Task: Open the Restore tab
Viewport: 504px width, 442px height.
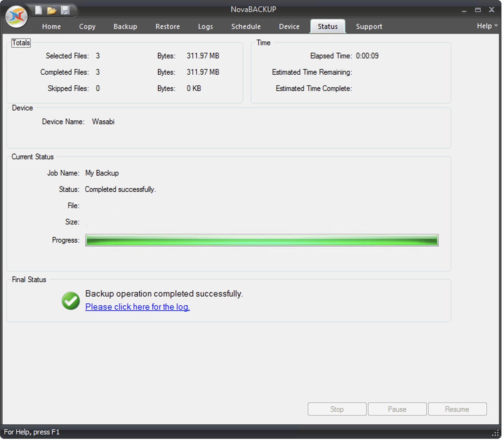Action: coord(168,27)
